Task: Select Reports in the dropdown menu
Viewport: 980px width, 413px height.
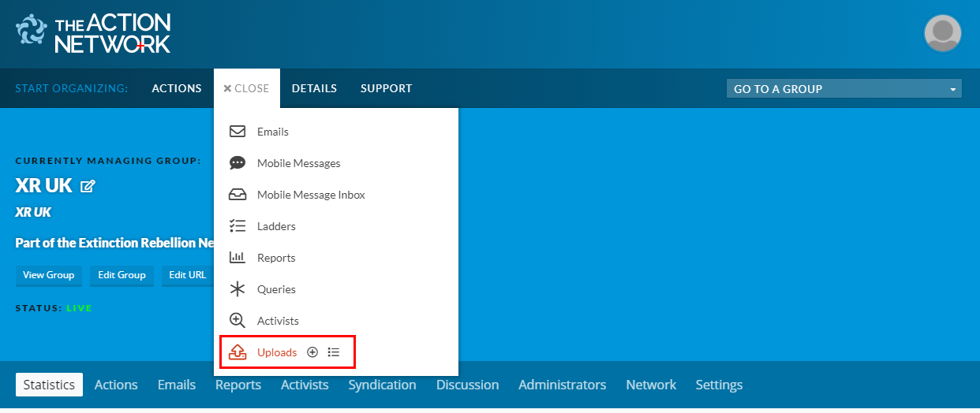Action: tap(276, 258)
